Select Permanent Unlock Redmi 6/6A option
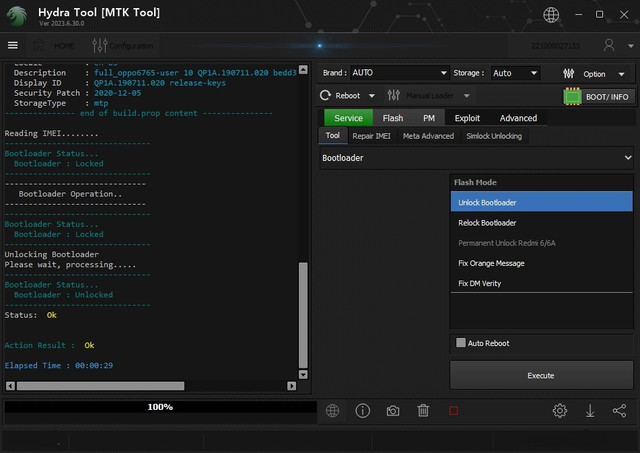Viewport: 640px width, 453px height. [541, 243]
